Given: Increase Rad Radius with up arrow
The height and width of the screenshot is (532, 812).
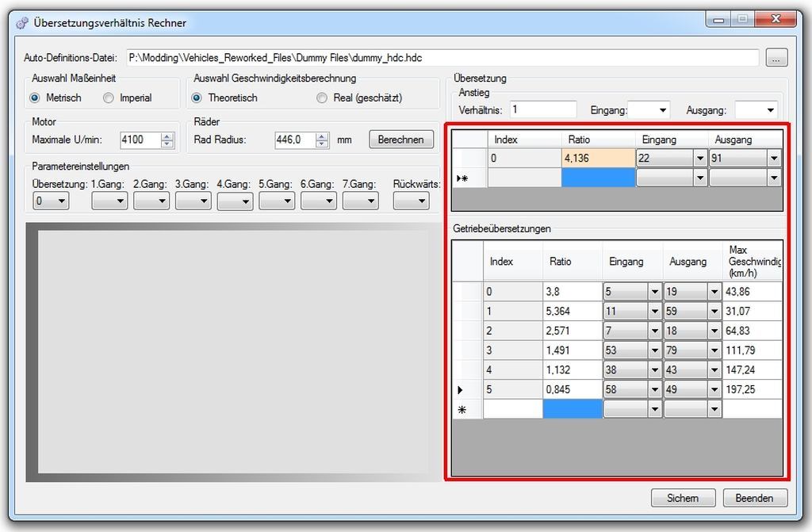Looking at the screenshot, I should (322, 136).
